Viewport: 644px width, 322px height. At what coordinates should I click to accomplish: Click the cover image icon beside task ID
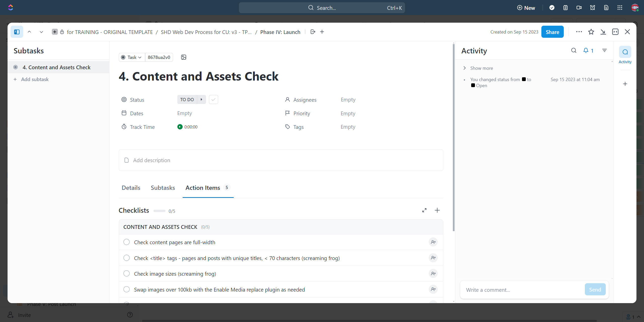[x=184, y=57]
